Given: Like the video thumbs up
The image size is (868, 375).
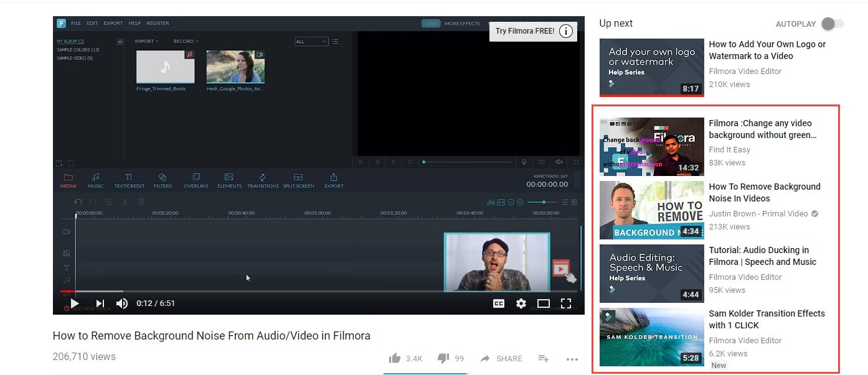Looking at the screenshot, I should tap(394, 358).
